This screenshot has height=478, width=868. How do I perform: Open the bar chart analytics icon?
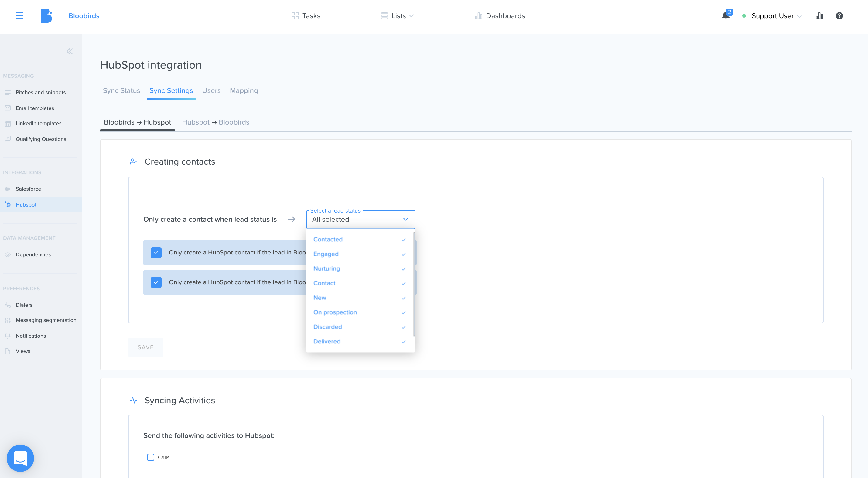point(819,16)
